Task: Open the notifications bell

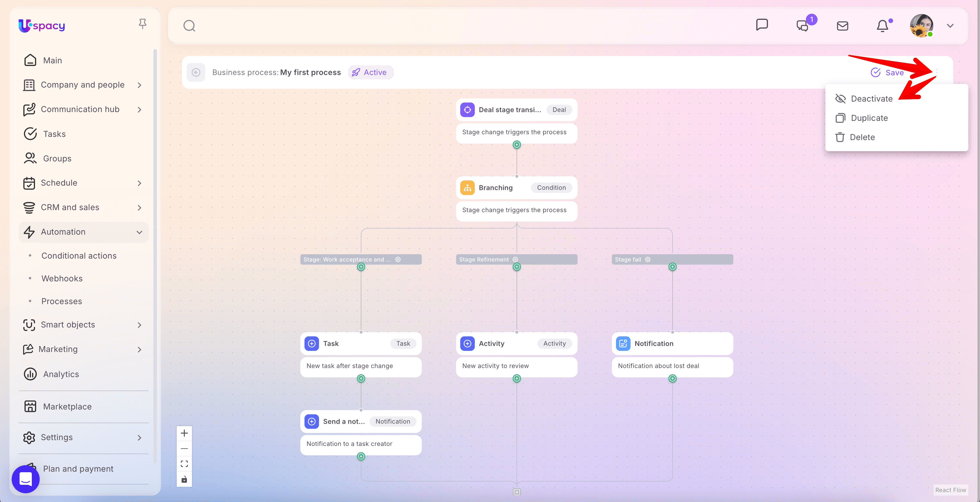Action: coord(882,26)
